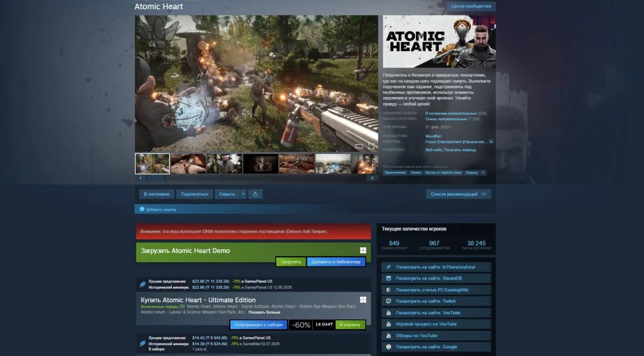This screenshot has height=356, width=644.
Task: Select 'Шутер от первого лица' tag
Action: [x=443, y=172]
